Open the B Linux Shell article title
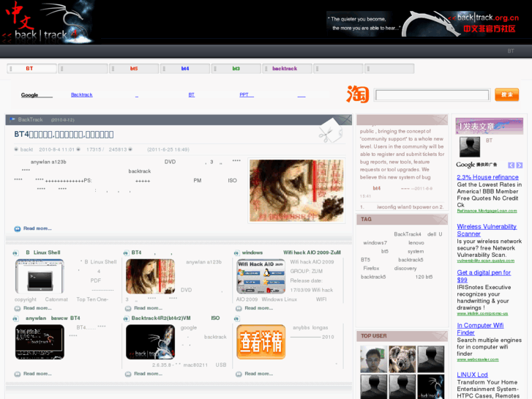Viewport: 532px width, 399px height. coord(43,253)
